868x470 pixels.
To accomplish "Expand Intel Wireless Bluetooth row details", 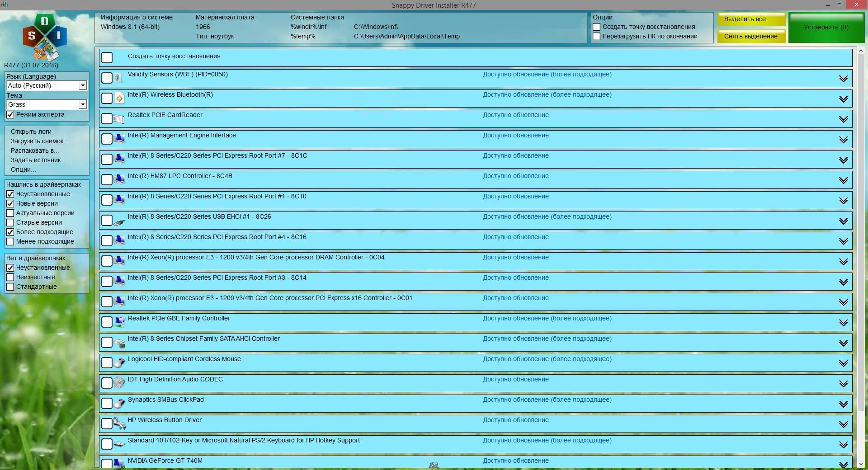I will click(843, 99).
